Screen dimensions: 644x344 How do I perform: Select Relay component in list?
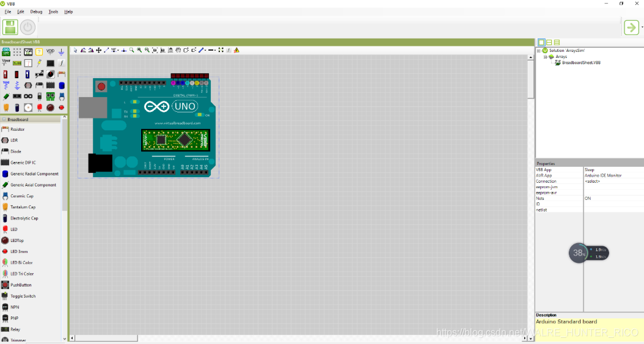click(x=15, y=329)
